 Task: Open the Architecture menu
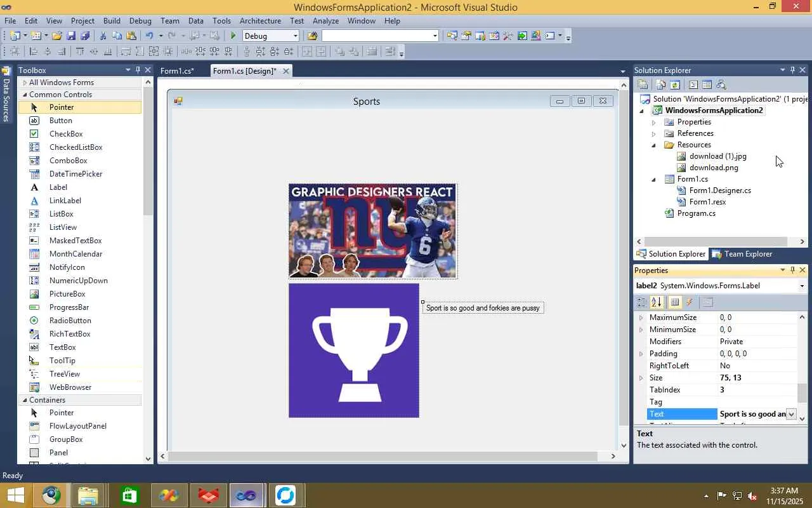(260, 21)
